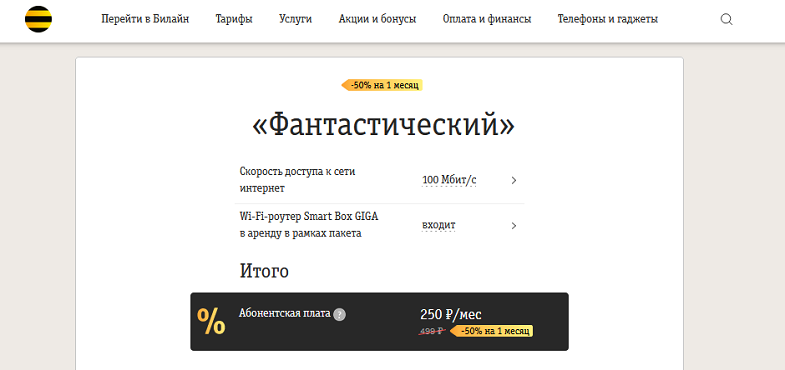Click the Wi-Fi-роутер Smart Box GIGA label
This screenshot has width=785, height=370.
(x=309, y=225)
